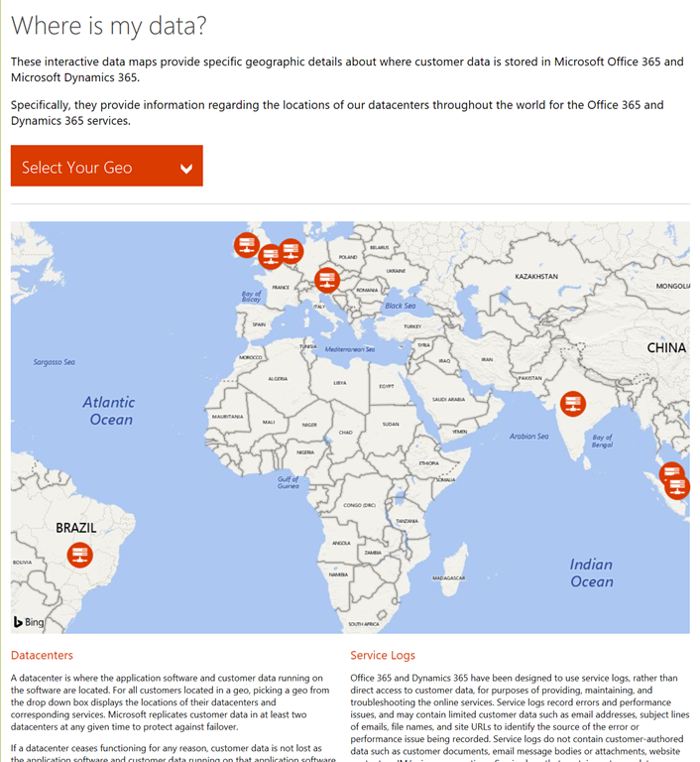Click the Mediterranean Sea label on the map
700x762 pixels.
(x=351, y=349)
